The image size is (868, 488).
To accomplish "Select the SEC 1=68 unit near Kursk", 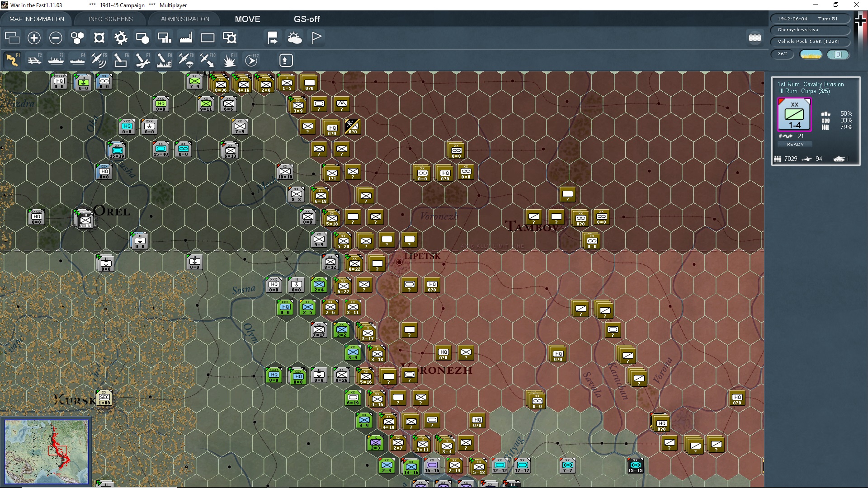I will tap(104, 398).
